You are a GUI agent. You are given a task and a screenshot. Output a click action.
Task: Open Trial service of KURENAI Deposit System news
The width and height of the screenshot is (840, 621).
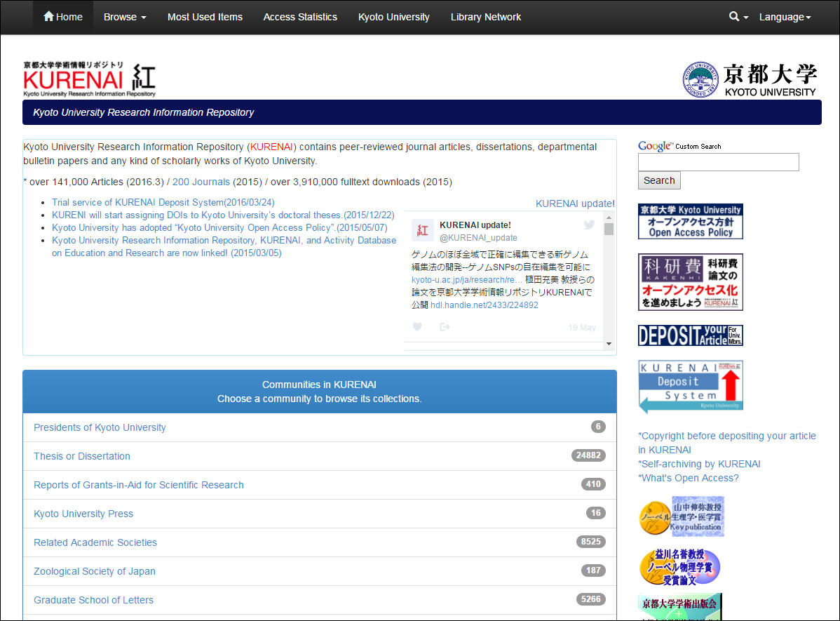tap(163, 202)
